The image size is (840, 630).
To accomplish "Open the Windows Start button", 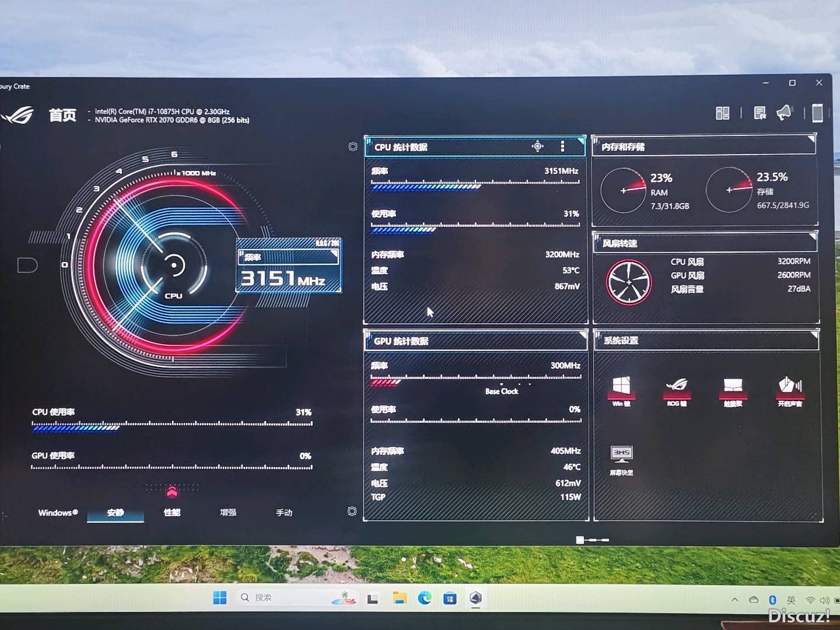I will [220, 597].
